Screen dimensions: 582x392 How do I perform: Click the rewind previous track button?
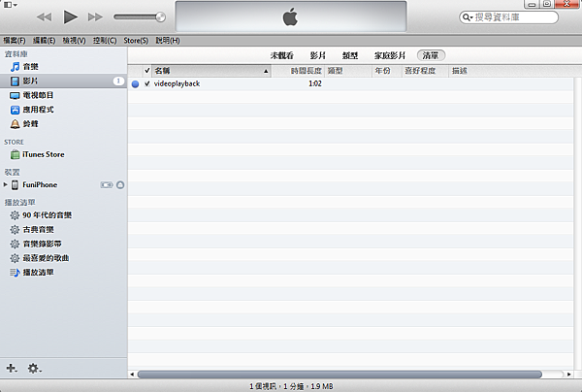coord(45,17)
